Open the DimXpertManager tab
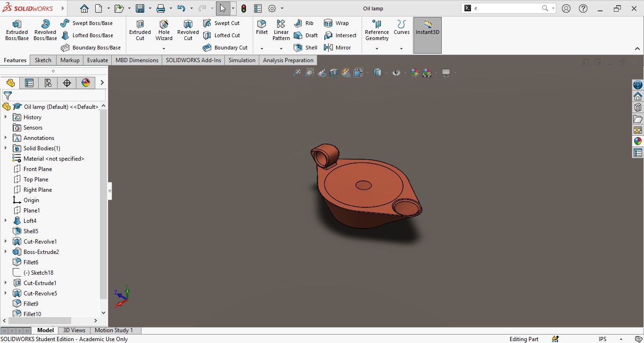 click(67, 83)
